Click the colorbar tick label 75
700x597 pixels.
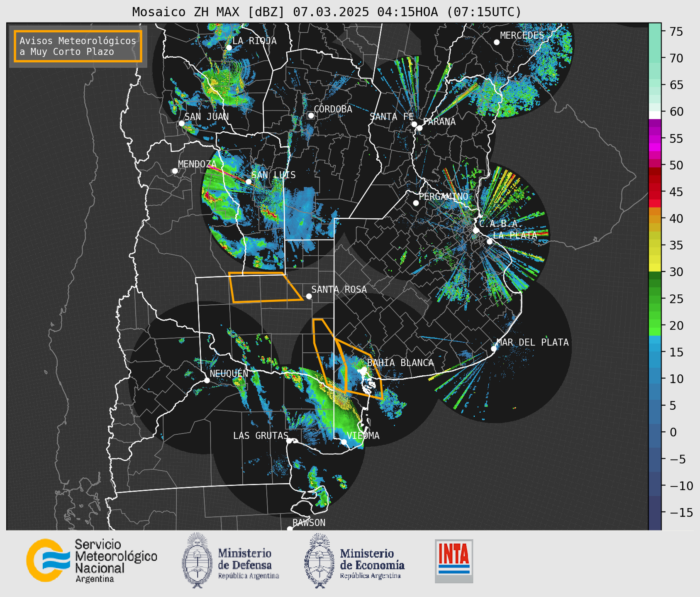(676, 32)
